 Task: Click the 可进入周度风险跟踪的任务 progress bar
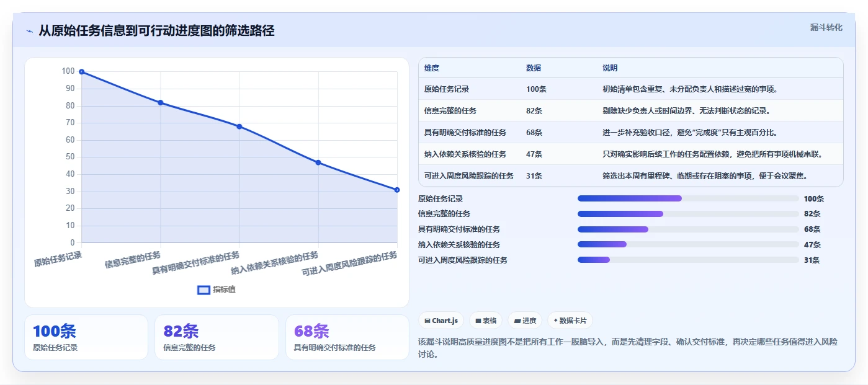click(x=688, y=260)
